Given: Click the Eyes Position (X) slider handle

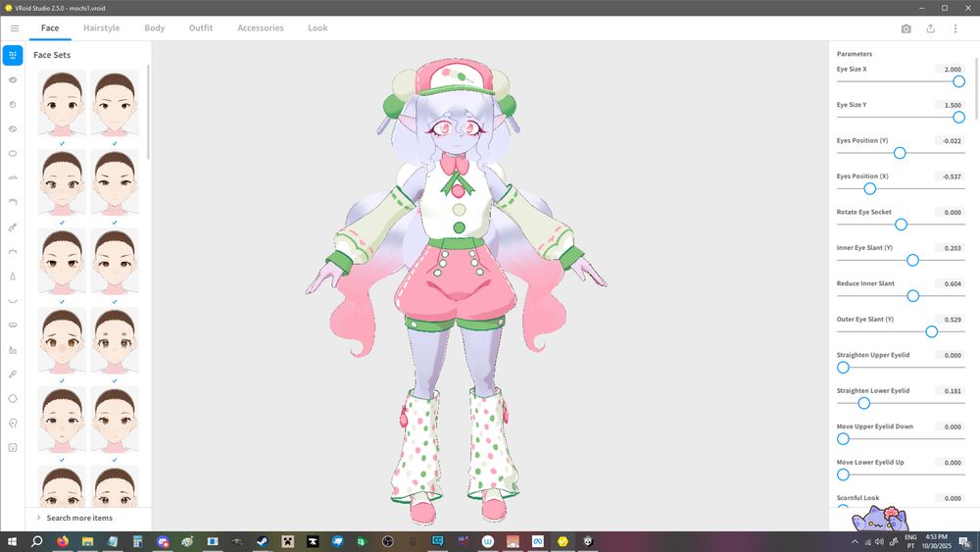Looking at the screenshot, I should pyautogui.click(x=870, y=189).
